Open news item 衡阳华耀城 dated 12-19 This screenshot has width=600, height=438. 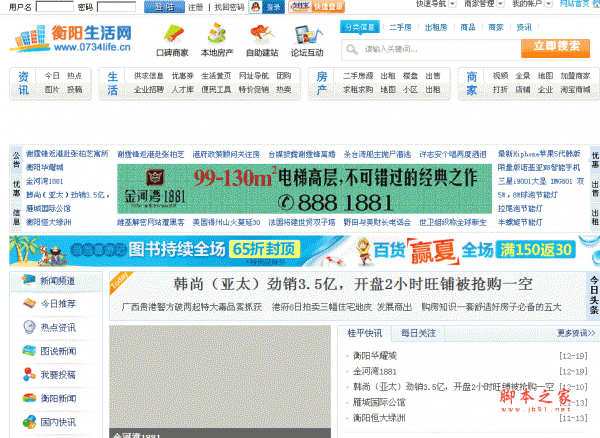pos(375,356)
